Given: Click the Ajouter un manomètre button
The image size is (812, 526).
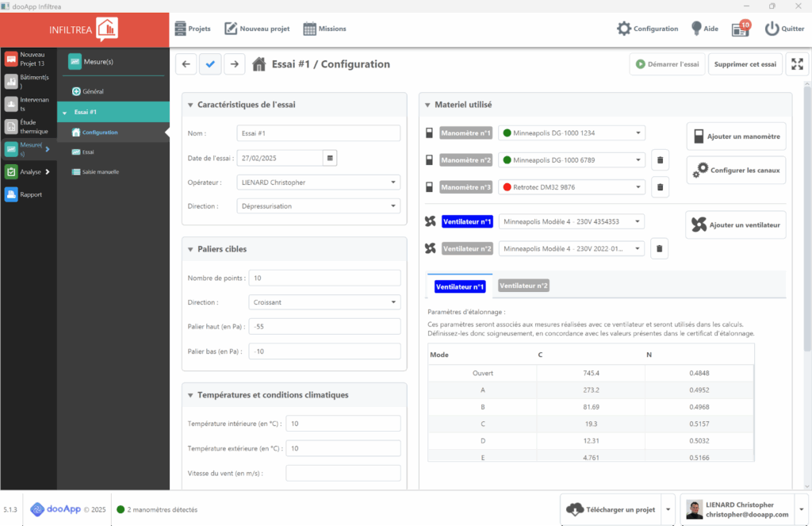Looking at the screenshot, I should click(736, 136).
